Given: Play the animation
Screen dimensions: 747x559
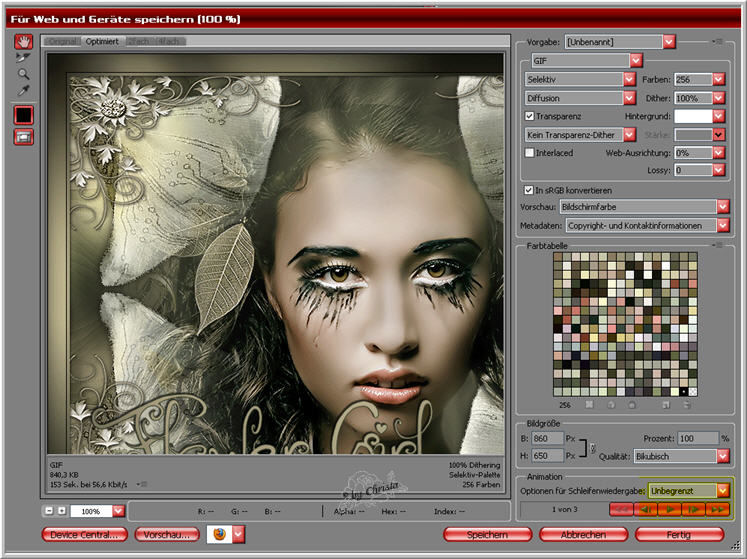Looking at the screenshot, I should [x=669, y=509].
